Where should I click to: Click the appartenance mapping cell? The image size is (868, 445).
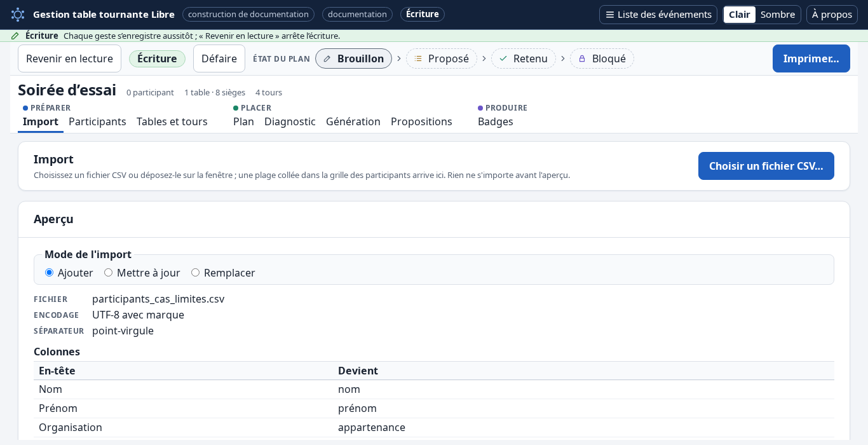tap(583, 427)
